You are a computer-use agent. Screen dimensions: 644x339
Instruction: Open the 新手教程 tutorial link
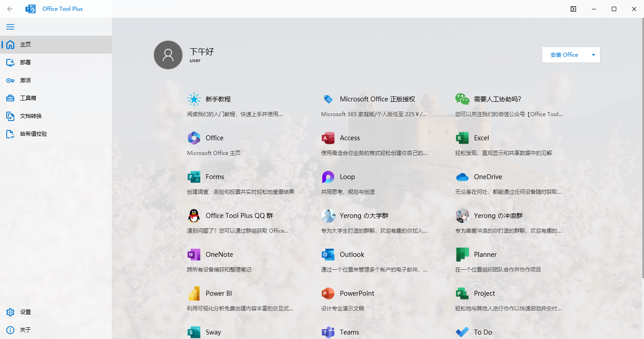pos(218,99)
